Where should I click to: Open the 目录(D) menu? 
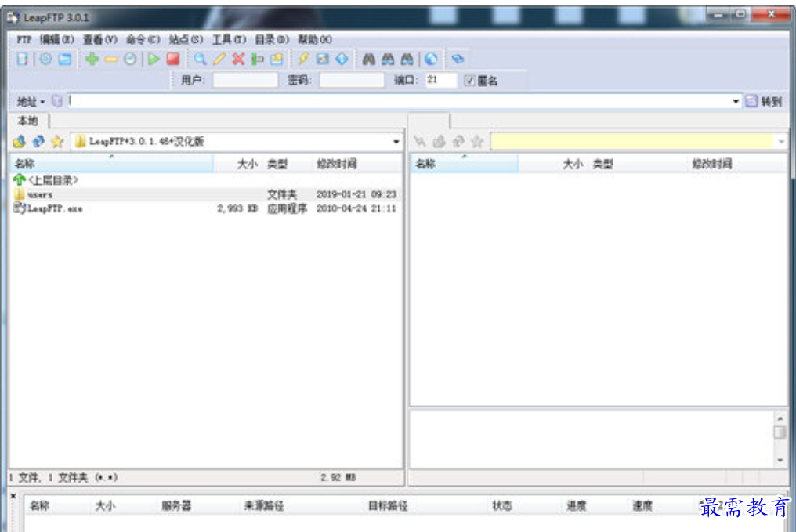pos(272,40)
